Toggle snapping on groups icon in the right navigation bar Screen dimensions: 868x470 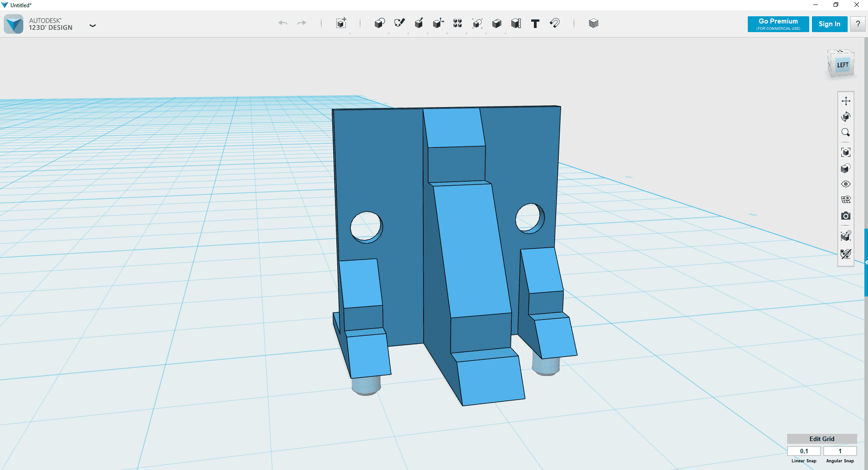click(846, 235)
